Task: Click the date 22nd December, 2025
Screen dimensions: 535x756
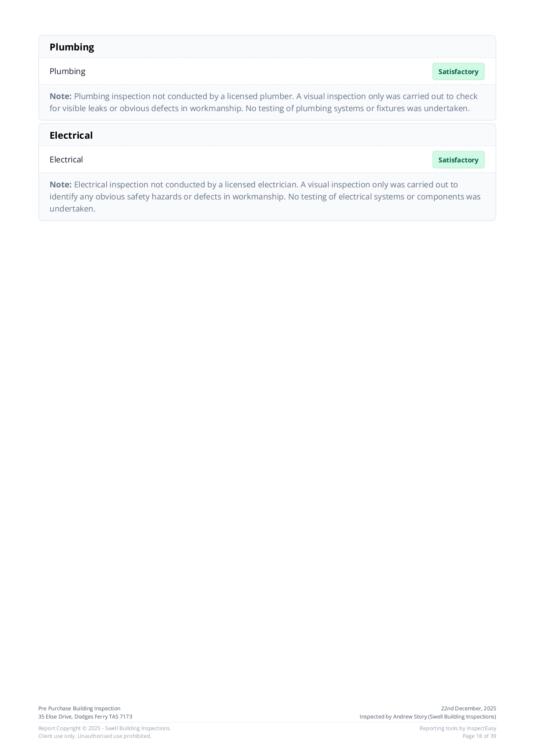Action: pos(468,708)
